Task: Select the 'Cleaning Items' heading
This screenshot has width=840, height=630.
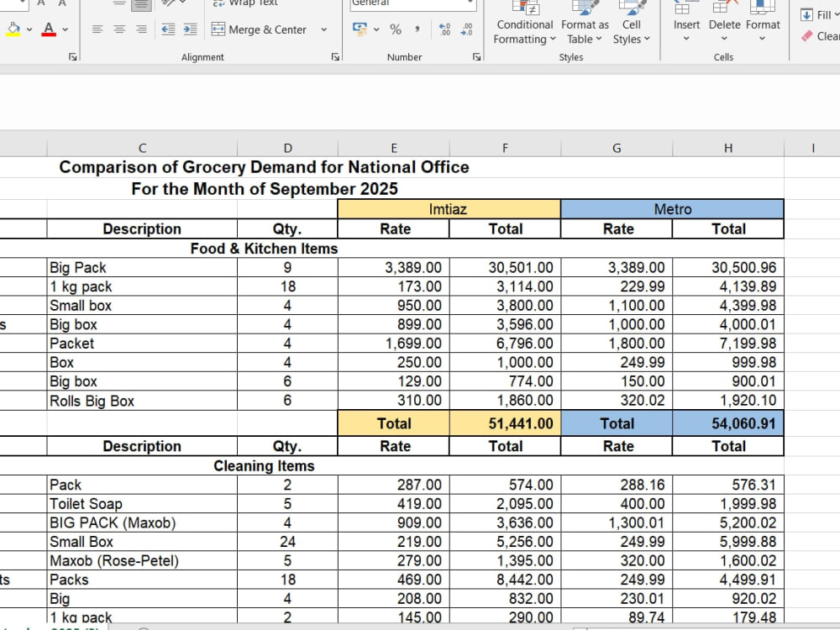Action: [x=264, y=466]
